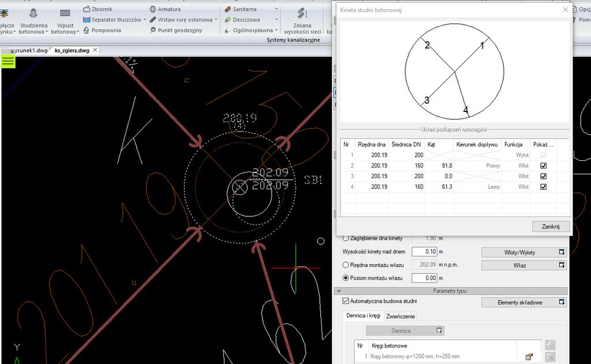Open the Wloty/Wyloty settings button

tap(524, 252)
